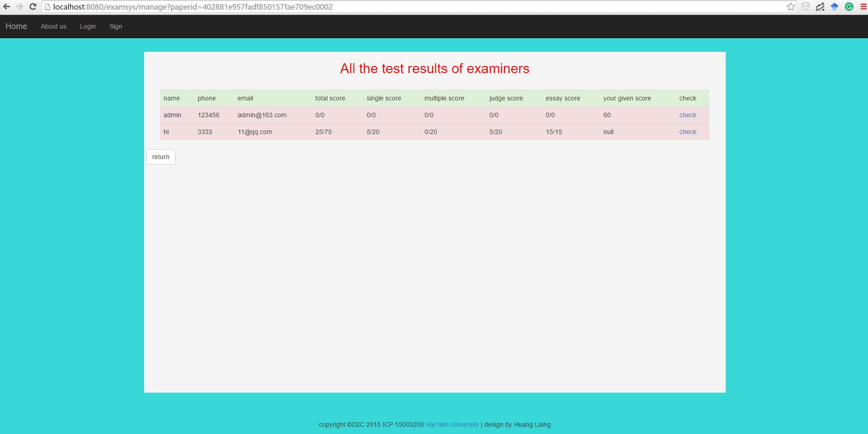Click the check link for hl

[x=688, y=132]
